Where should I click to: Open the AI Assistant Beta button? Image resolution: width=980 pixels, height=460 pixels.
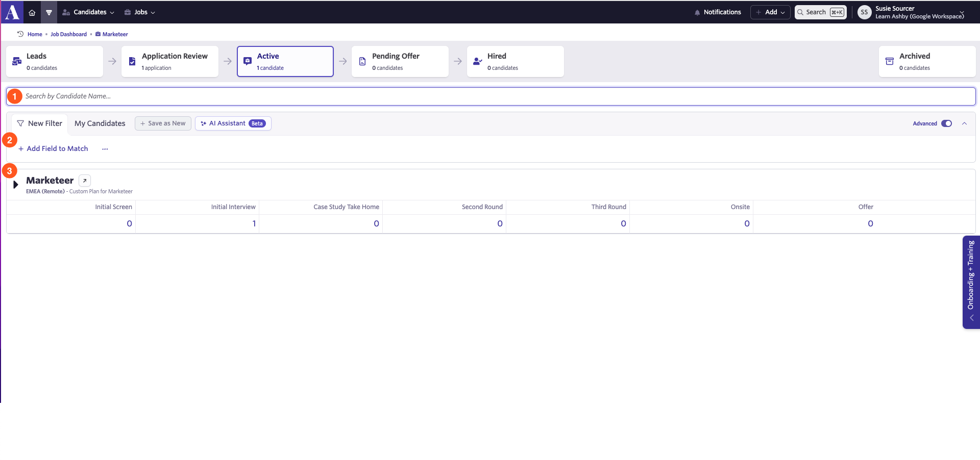[x=233, y=123]
